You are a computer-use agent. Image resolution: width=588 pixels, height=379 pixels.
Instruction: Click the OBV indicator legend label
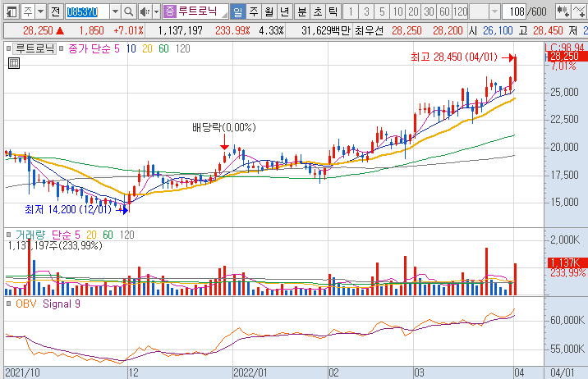26,304
